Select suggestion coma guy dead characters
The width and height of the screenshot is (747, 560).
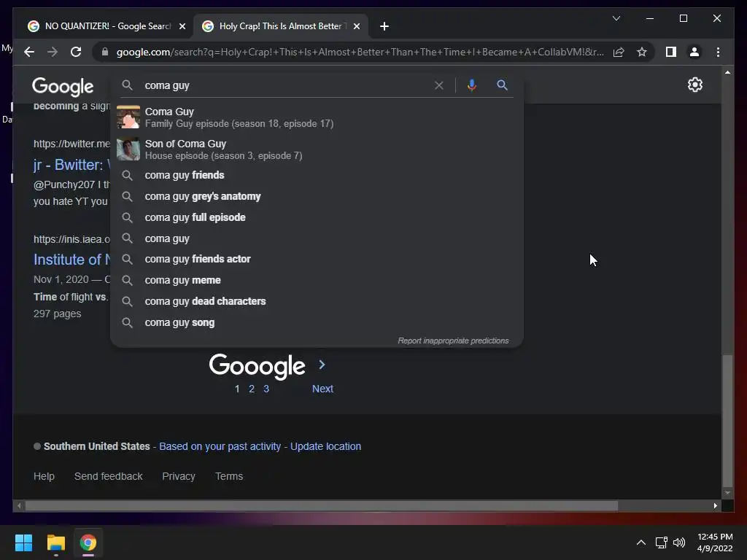pos(317,301)
